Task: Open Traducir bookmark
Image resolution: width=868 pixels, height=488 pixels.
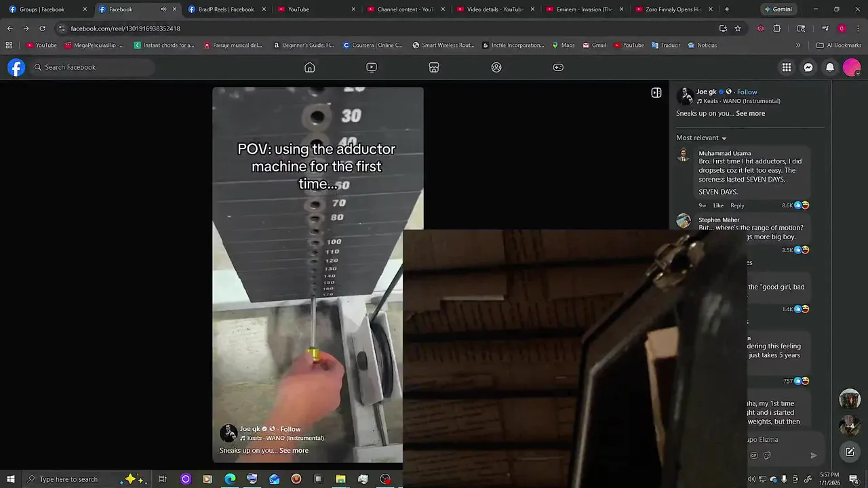Action: coord(666,45)
